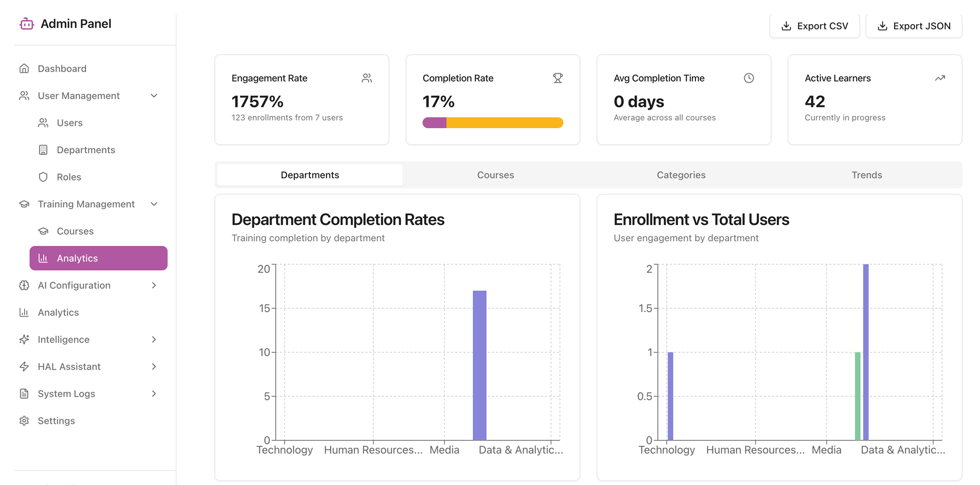Click the Dashboard home icon

(x=24, y=68)
